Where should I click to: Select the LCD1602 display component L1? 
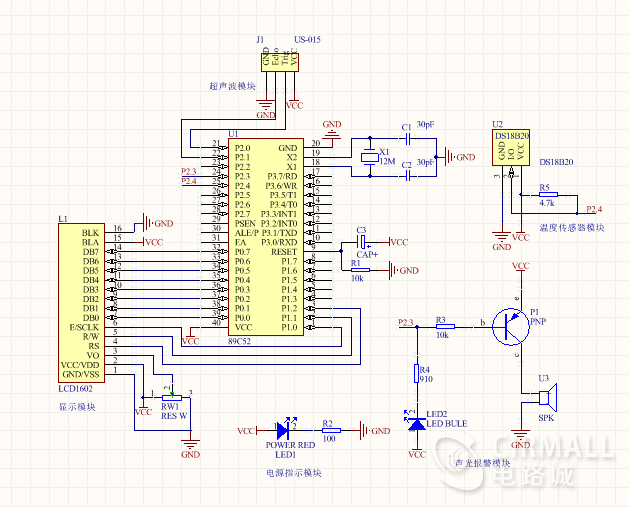coord(81,303)
